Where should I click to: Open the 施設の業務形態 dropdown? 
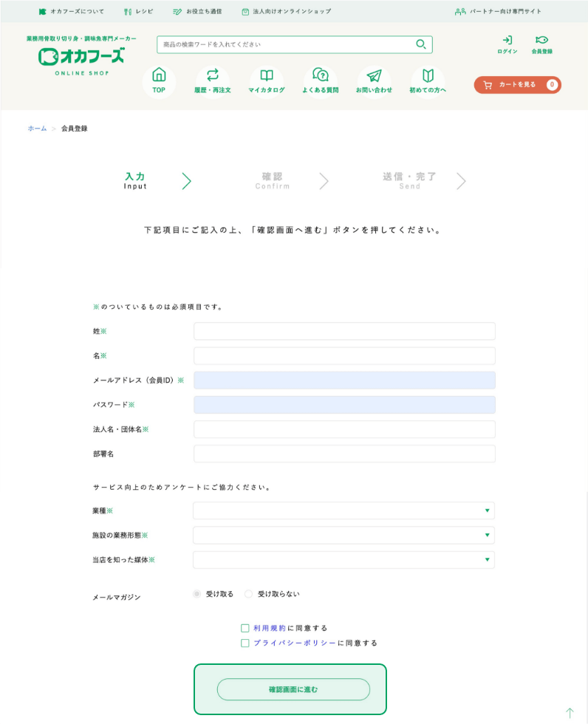(343, 535)
